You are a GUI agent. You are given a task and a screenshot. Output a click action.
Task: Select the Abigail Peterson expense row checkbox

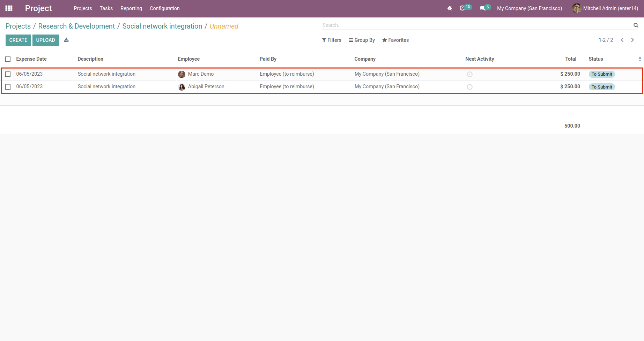pos(8,86)
